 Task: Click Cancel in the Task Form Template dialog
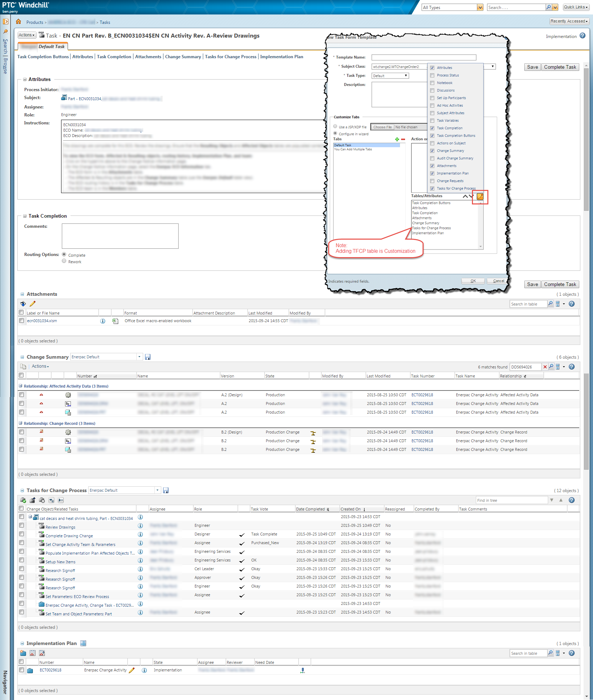coord(498,281)
